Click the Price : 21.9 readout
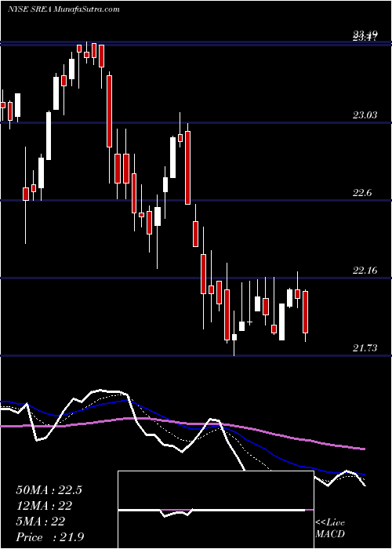 pyautogui.click(x=49, y=537)
